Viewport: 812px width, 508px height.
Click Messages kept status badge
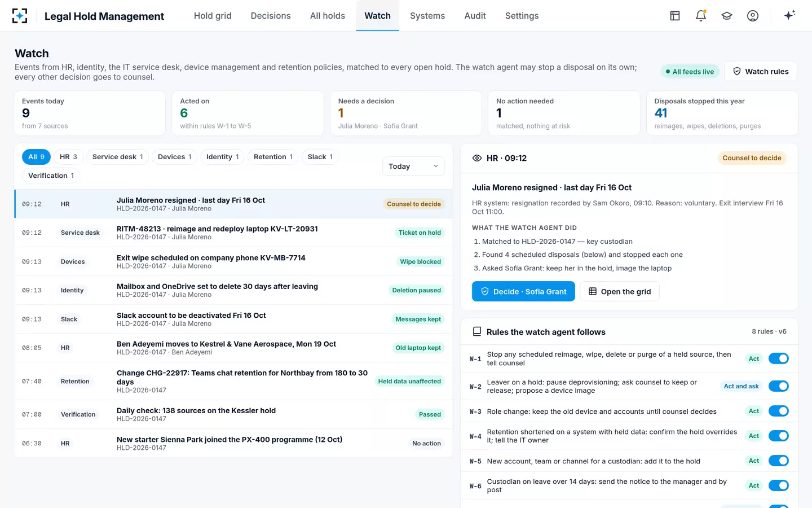(x=418, y=319)
